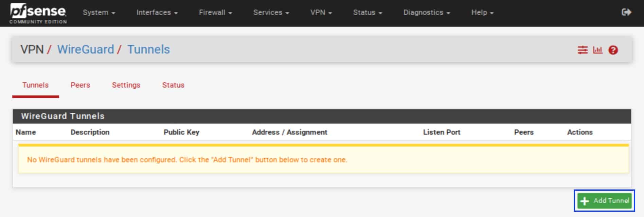Open the Diagnostics dropdown menu
The height and width of the screenshot is (217, 644).
click(427, 13)
